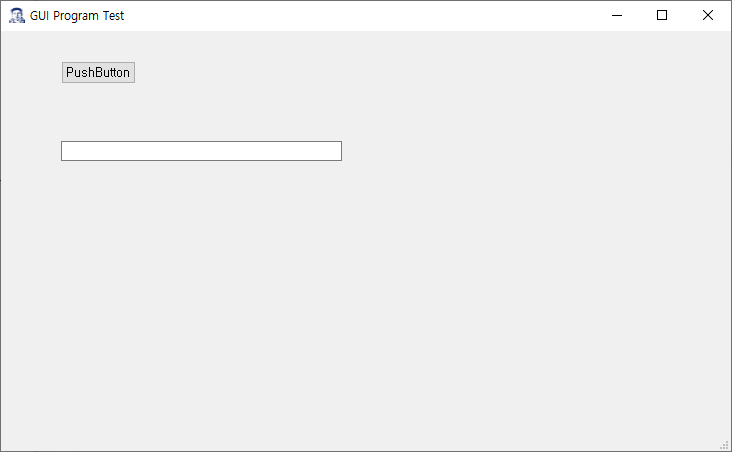732x452 pixels.
Task: Click the right end of the text field
Action: pyautogui.click(x=337, y=151)
